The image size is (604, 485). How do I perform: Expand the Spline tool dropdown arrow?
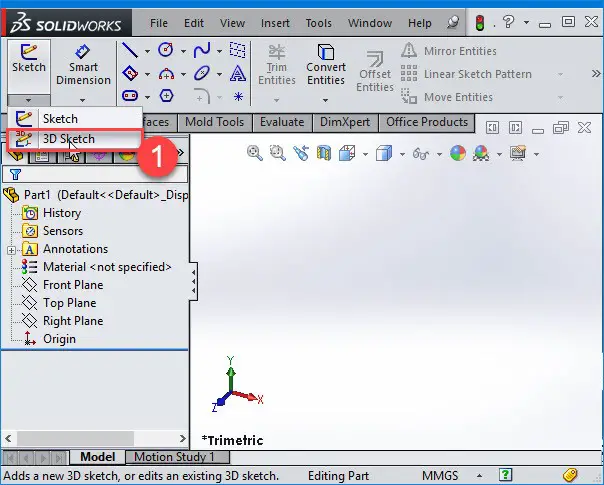click(219, 51)
